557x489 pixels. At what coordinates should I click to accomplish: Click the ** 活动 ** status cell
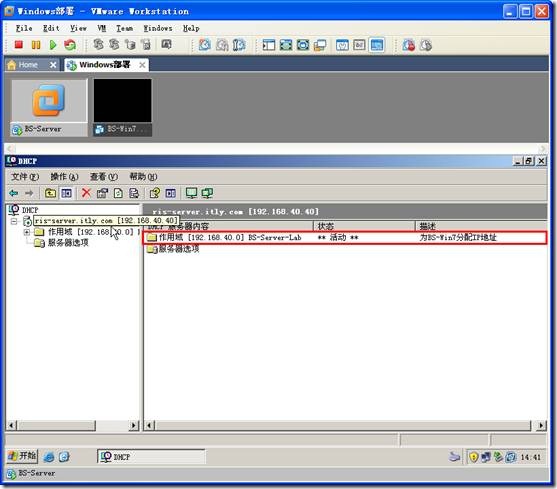(x=337, y=238)
